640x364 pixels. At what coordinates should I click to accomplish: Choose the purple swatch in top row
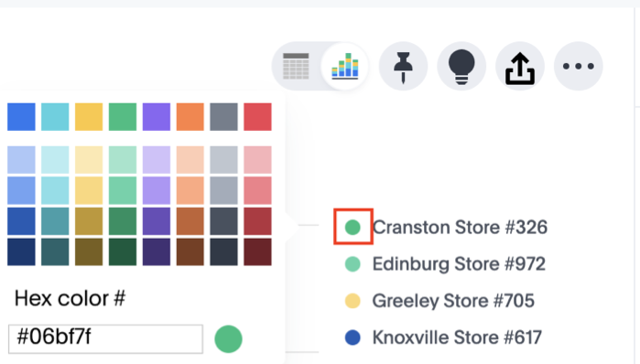pyautogui.click(x=157, y=117)
